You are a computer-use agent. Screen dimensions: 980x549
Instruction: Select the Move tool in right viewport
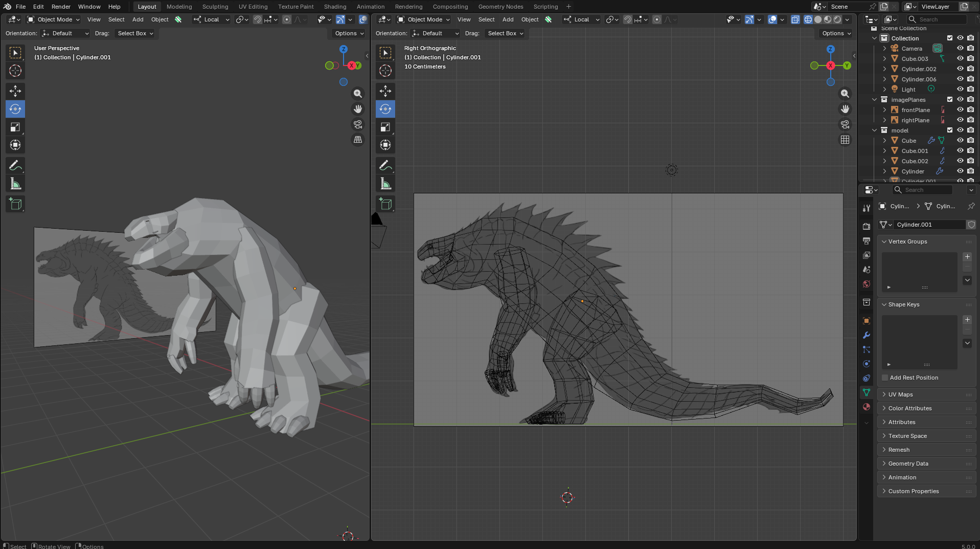coord(385,91)
